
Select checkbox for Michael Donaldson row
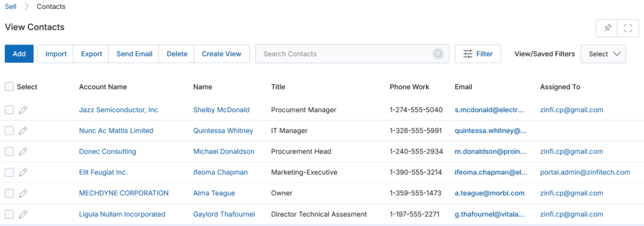pyautogui.click(x=9, y=152)
